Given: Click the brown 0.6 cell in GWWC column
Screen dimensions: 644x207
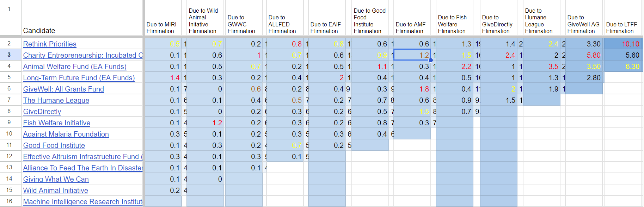Looking at the screenshot, I should (x=244, y=89).
